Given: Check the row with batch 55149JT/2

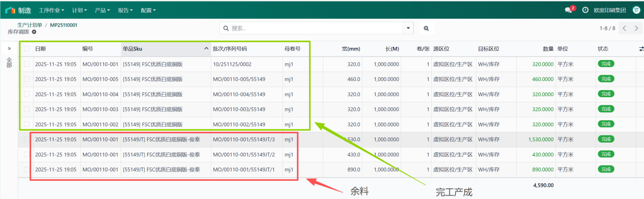Looking at the screenshot, I should 26,154.
